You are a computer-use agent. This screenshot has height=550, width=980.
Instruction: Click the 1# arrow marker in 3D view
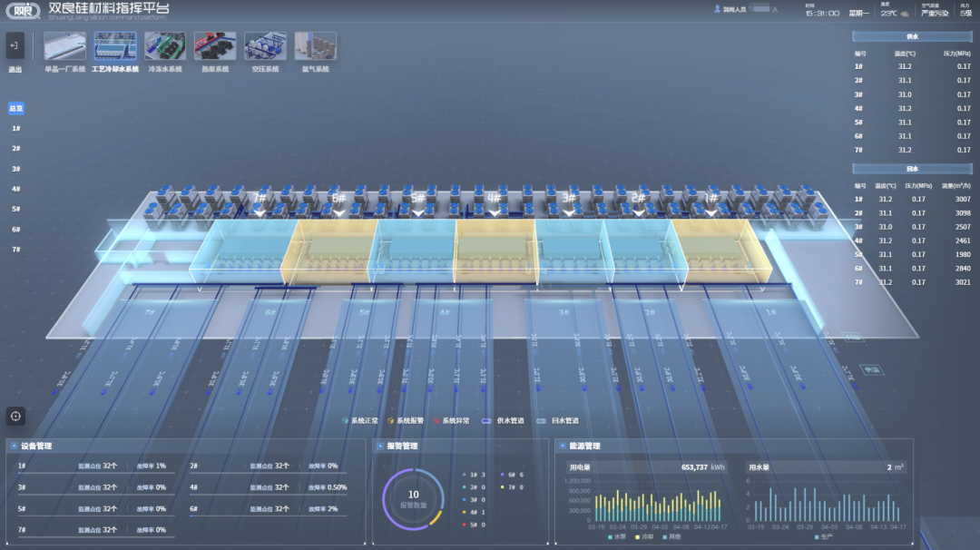click(x=710, y=213)
